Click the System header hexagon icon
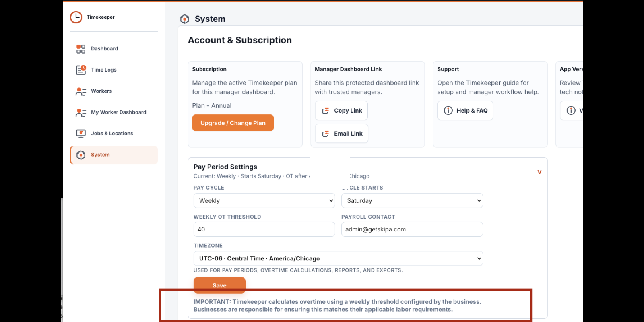This screenshot has width=644, height=322. click(185, 19)
